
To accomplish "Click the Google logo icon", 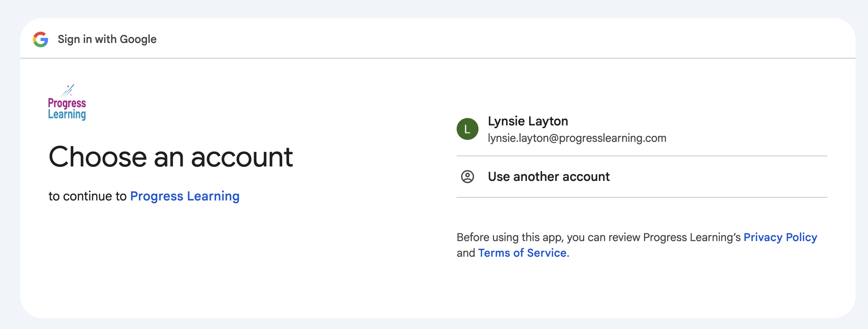I will (41, 39).
